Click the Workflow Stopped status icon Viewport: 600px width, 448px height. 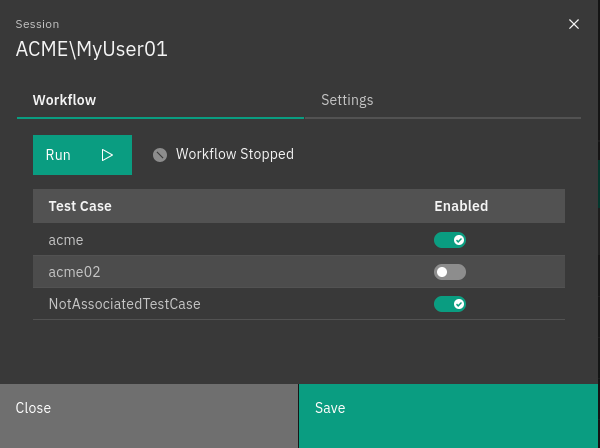[159, 155]
